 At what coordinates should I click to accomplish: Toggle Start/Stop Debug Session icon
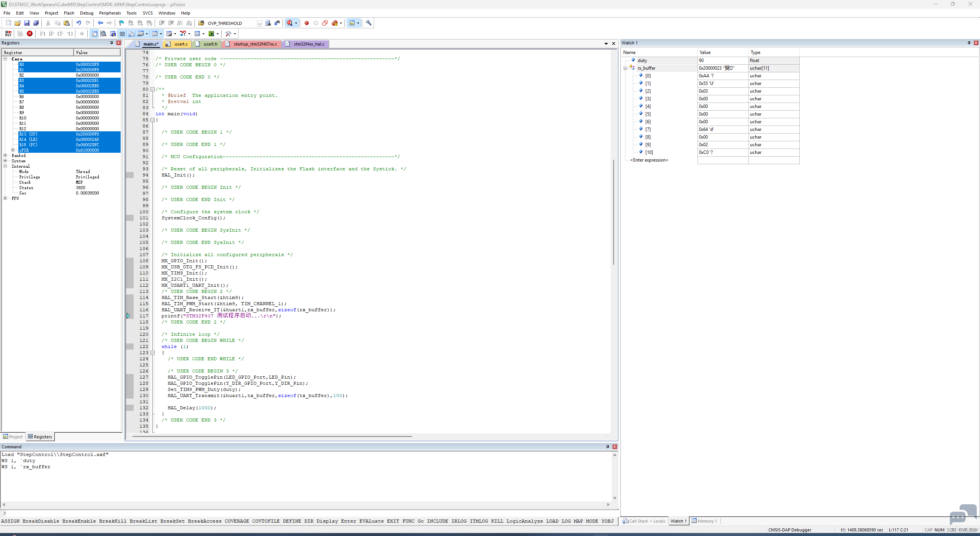click(290, 23)
